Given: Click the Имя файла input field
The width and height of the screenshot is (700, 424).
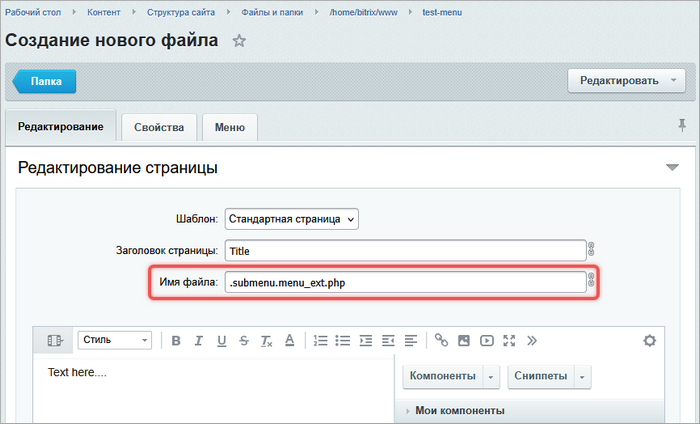Looking at the screenshot, I should tap(404, 283).
